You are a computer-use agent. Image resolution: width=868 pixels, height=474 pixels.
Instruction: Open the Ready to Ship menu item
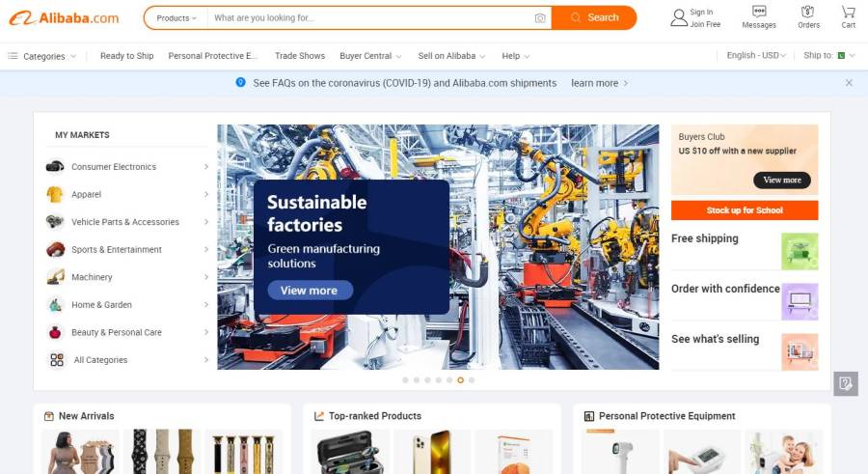point(126,56)
